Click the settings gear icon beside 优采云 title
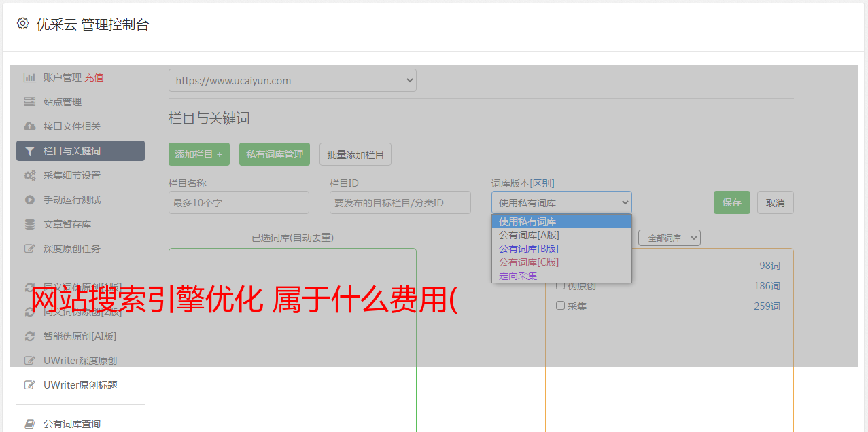 point(22,24)
